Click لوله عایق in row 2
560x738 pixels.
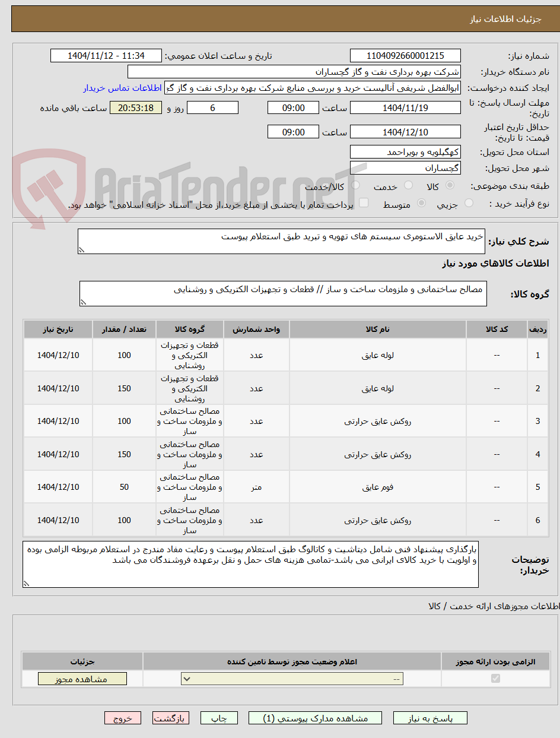click(378, 388)
